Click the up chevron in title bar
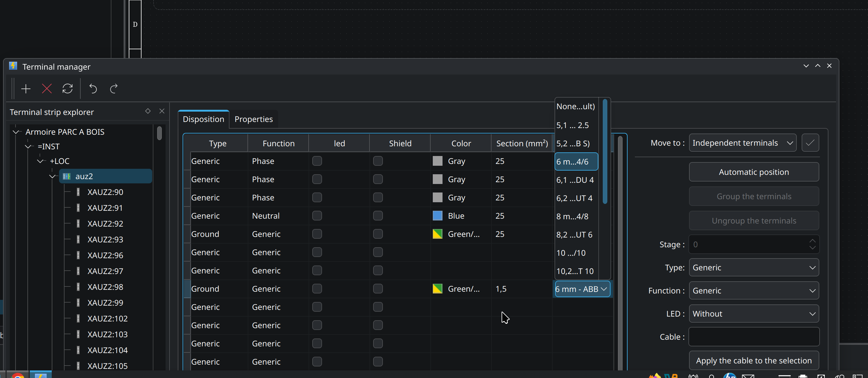The height and width of the screenshot is (378, 868). (818, 66)
